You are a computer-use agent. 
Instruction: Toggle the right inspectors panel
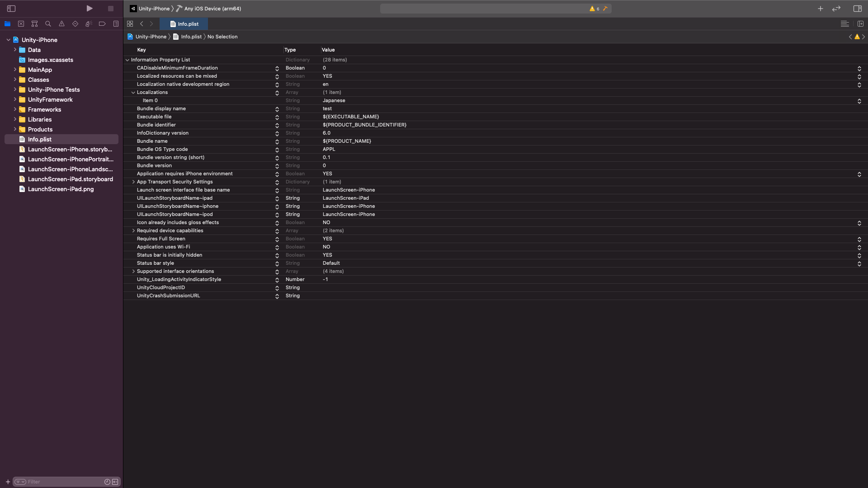tap(857, 9)
